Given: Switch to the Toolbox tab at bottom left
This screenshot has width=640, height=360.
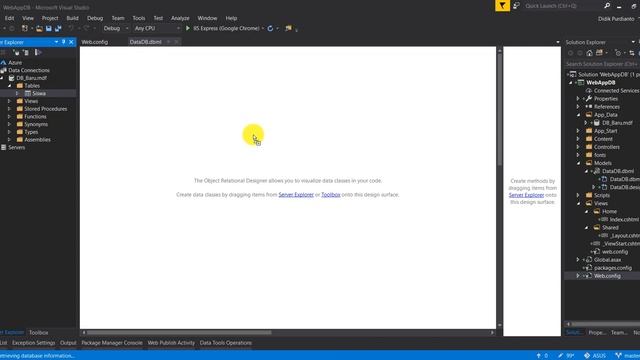Looking at the screenshot, I should 39,333.
